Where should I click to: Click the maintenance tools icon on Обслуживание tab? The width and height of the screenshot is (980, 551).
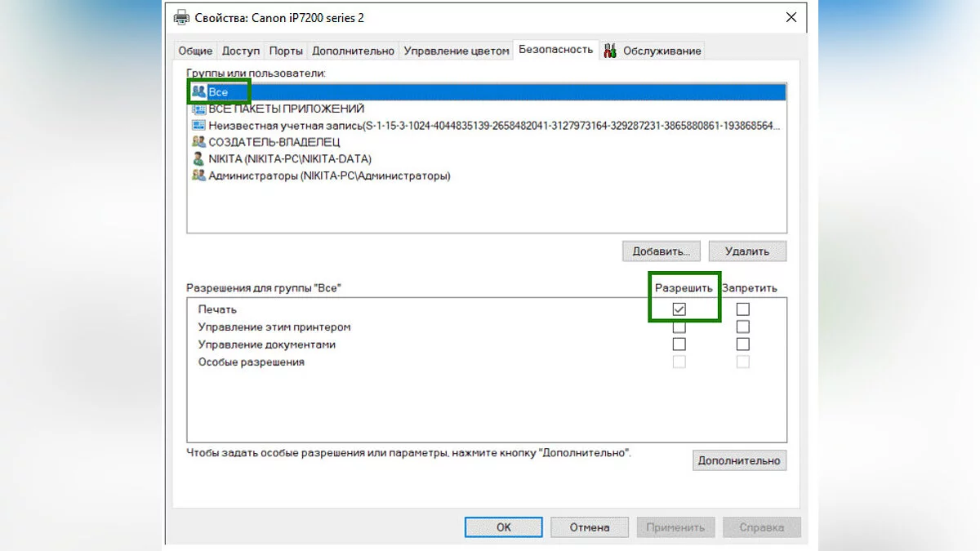[x=610, y=51]
